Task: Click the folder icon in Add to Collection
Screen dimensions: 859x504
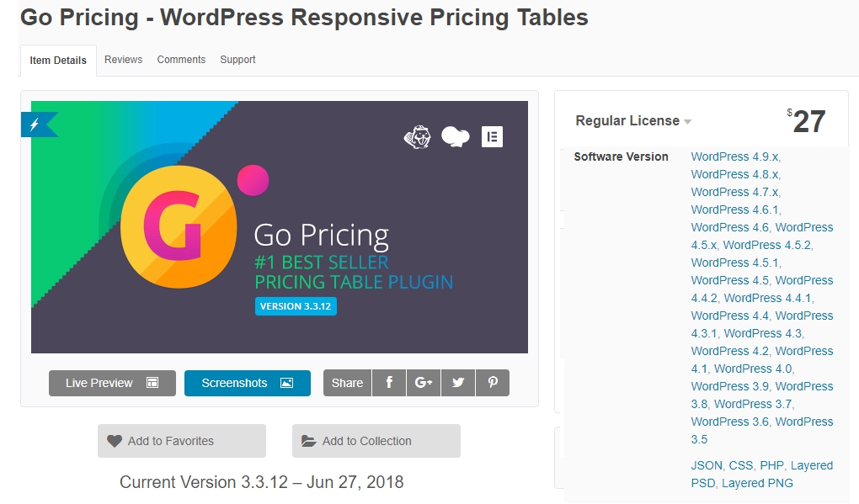Action: pos(309,441)
